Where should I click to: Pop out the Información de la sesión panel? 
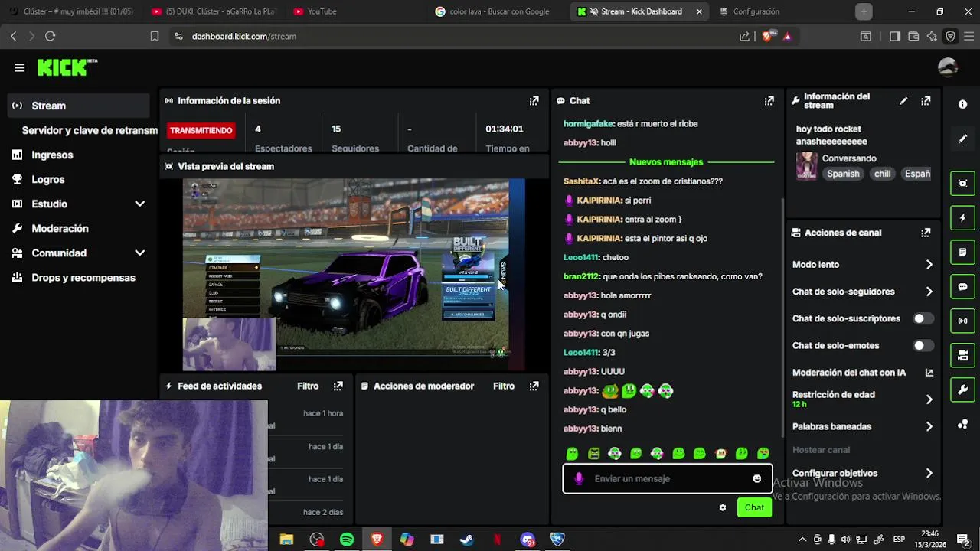pyautogui.click(x=534, y=100)
